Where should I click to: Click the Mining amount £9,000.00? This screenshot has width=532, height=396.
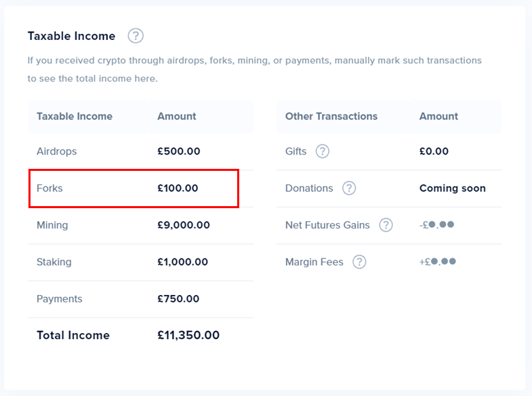(183, 225)
